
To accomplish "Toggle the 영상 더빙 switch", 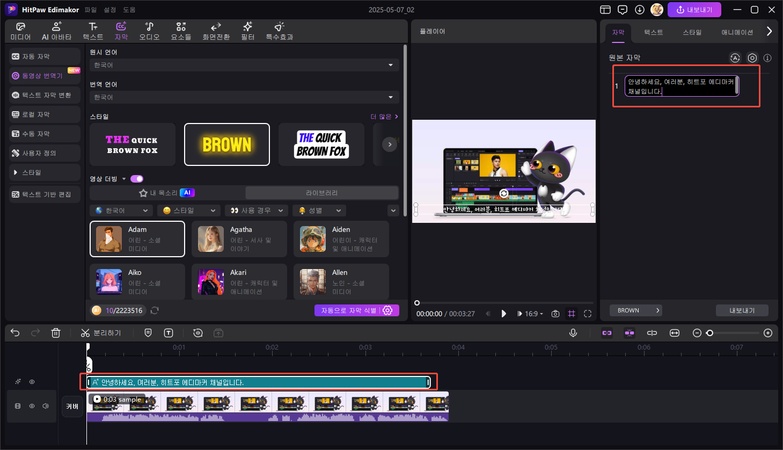I will point(136,178).
